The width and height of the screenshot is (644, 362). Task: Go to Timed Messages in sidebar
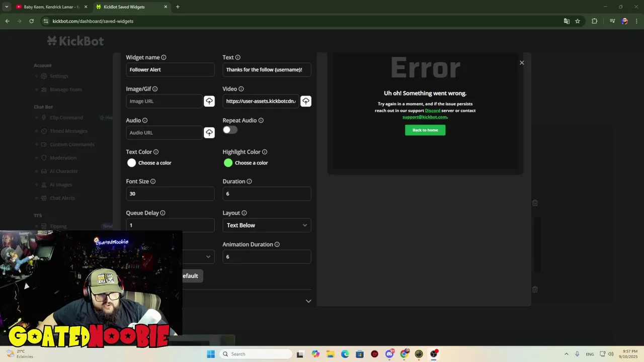pyautogui.click(x=68, y=131)
